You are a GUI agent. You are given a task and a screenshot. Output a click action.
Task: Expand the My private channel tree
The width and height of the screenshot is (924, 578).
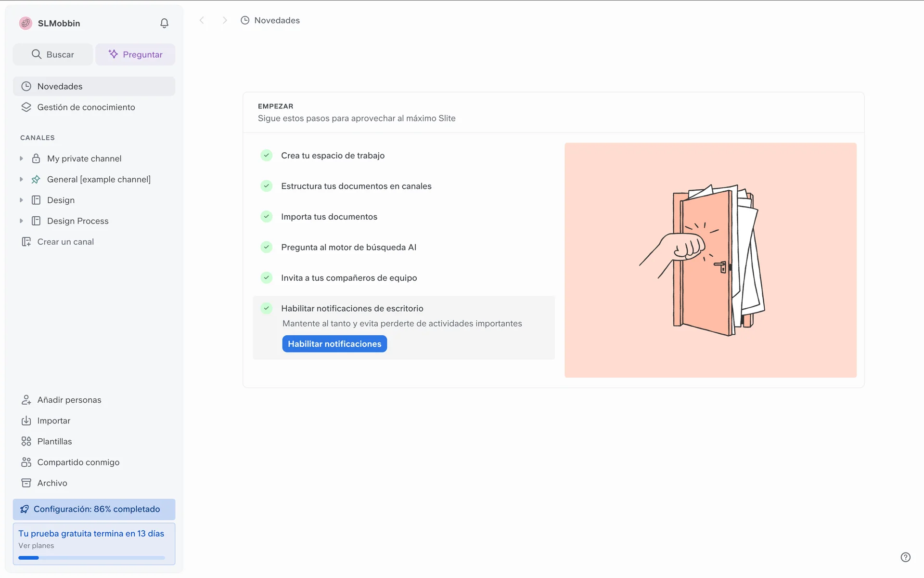[21, 158]
